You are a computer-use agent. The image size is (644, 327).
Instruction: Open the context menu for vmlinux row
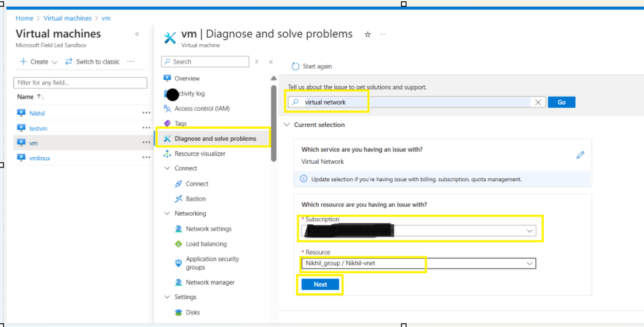coord(146,158)
